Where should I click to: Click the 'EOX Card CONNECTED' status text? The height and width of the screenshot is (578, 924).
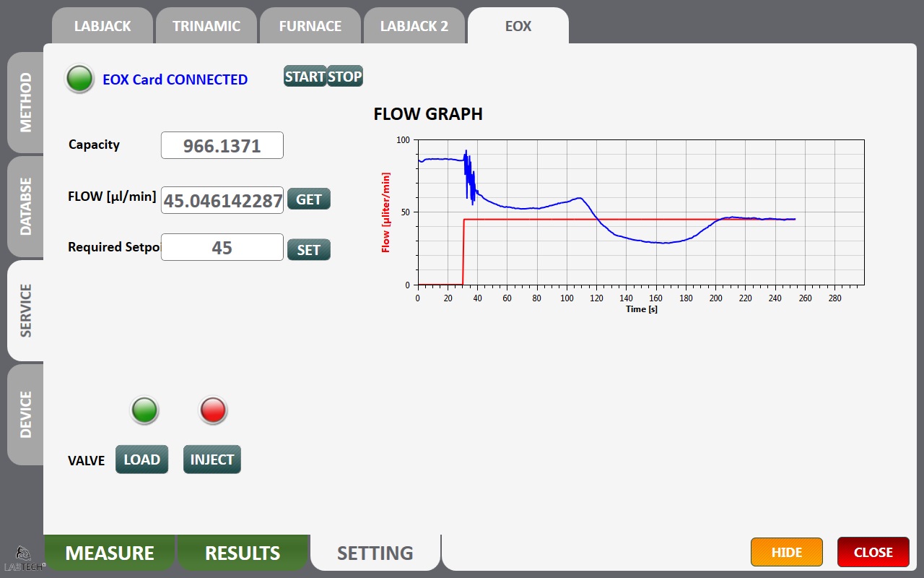[x=175, y=79]
